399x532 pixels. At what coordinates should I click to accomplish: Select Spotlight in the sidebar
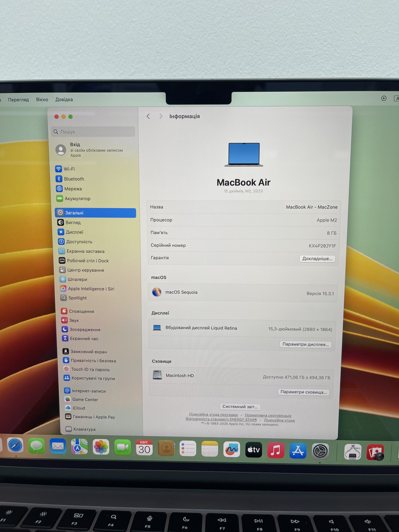[x=74, y=298]
